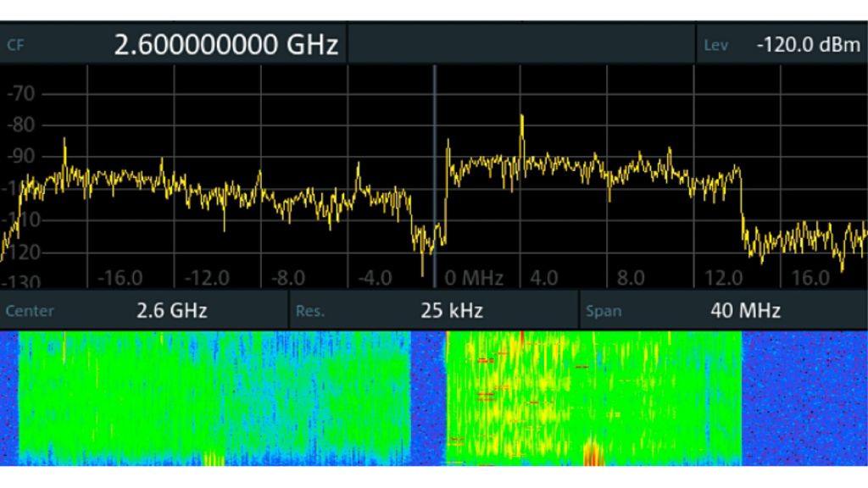Select the Center 2.6 GHz setting
Image resolution: width=868 pixels, height=488 pixels.
click(x=144, y=310)
